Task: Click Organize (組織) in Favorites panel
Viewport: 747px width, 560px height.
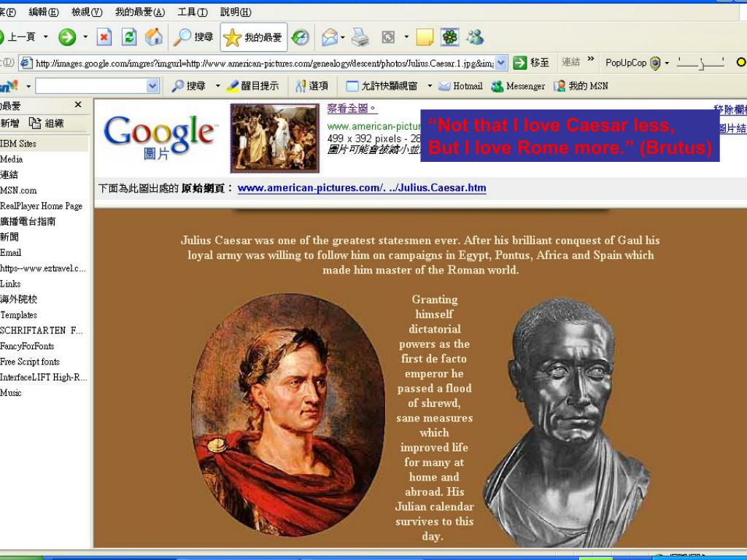Action: (47, 123)
